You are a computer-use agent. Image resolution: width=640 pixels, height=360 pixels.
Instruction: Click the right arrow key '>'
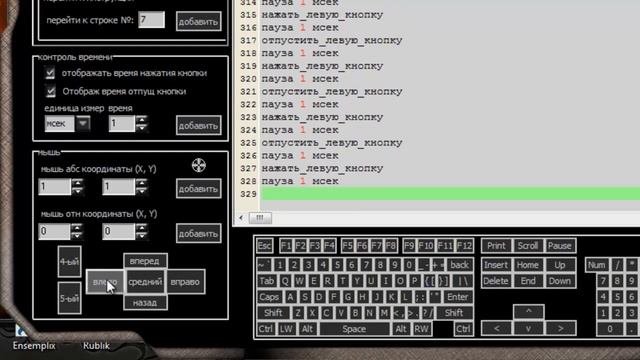coord(560,329)
